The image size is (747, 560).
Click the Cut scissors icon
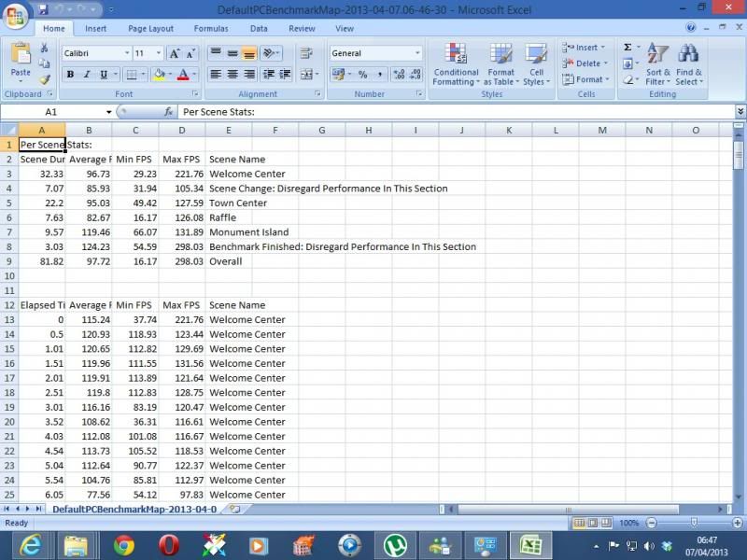click(44, 49)
